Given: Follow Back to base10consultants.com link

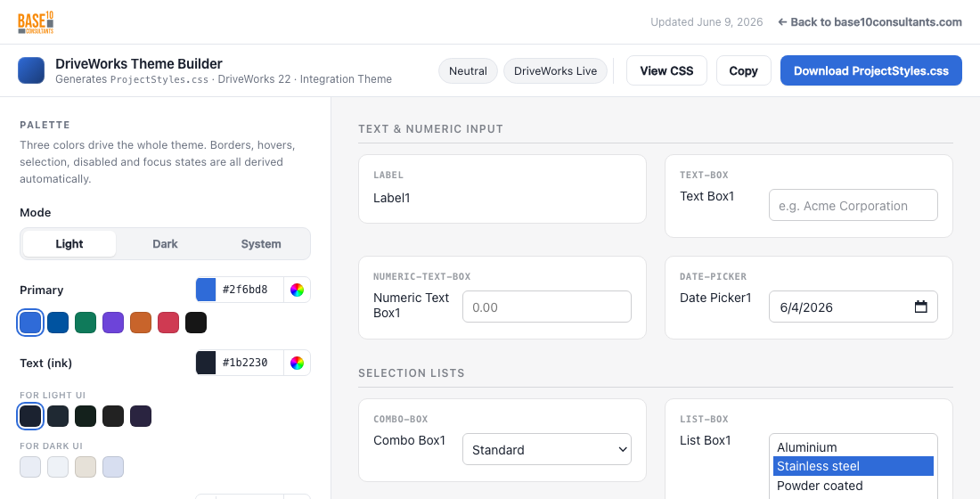Looking at the screenshot, I should point(870,22).
